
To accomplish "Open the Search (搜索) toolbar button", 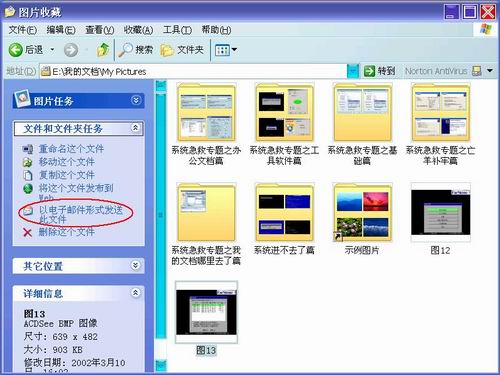I will (135, 50).
